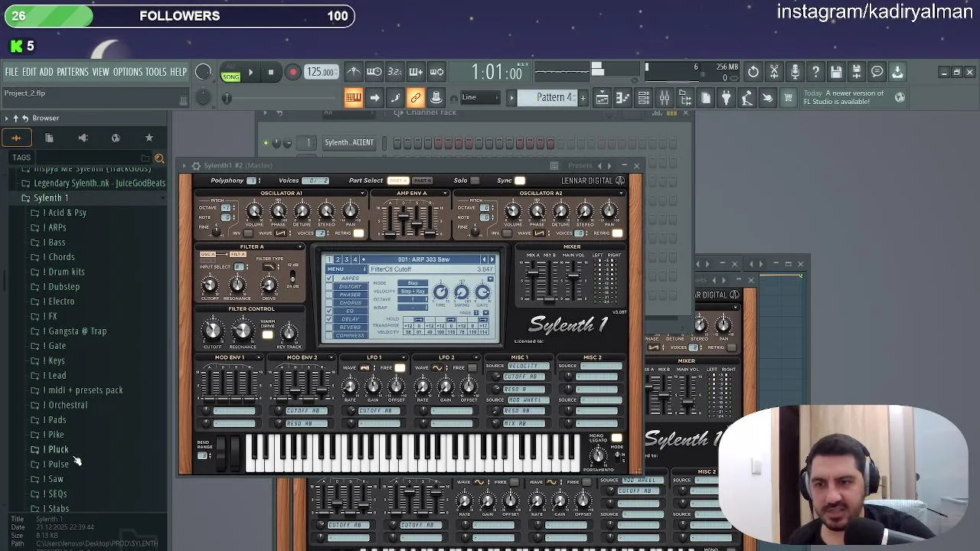Start playback with the play button
980x551 pixels.
pos(250,72)
